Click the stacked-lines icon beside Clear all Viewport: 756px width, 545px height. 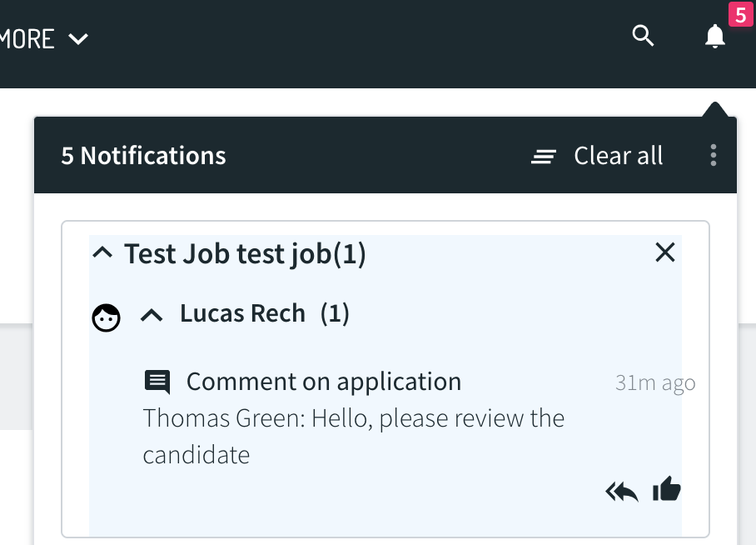pos(544,157)
